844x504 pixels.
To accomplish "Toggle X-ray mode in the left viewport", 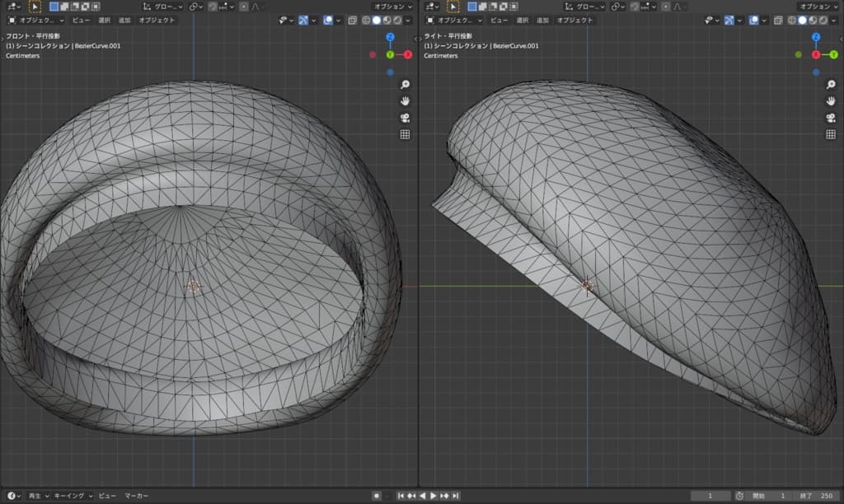I will (352, 20).
